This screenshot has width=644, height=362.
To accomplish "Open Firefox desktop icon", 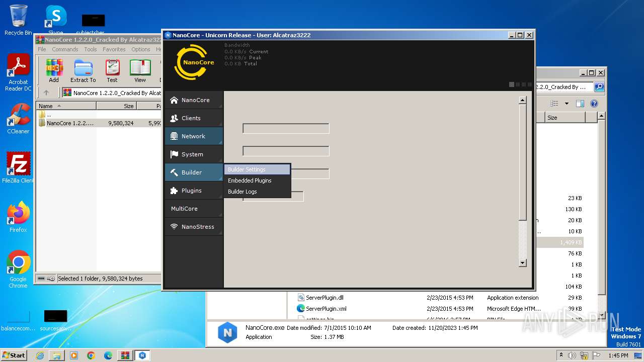I will coord(18,217).
